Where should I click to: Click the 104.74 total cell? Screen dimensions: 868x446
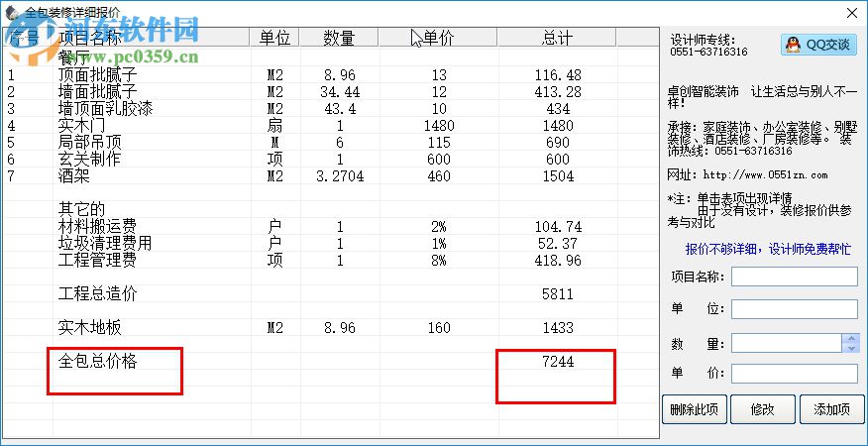[558, 227]
